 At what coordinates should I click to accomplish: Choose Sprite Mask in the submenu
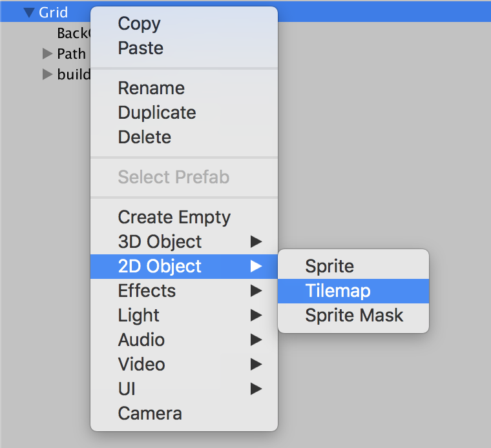(353, 316)
